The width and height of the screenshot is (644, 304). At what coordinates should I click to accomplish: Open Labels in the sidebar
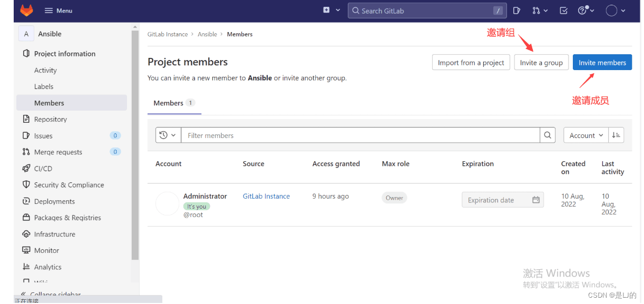coord(44,86)
